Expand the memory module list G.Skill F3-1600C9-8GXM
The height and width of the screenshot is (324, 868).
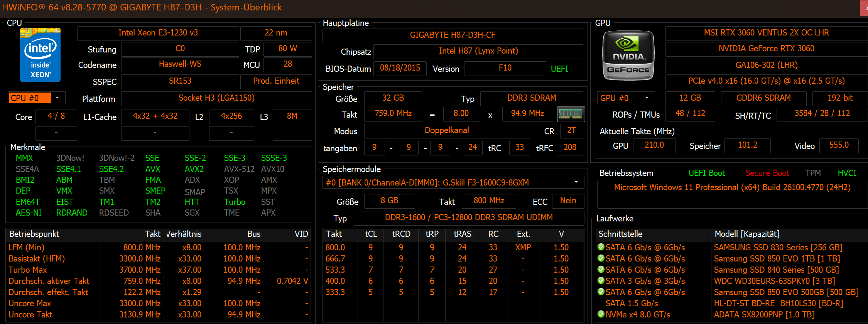(x=576, y=182)
